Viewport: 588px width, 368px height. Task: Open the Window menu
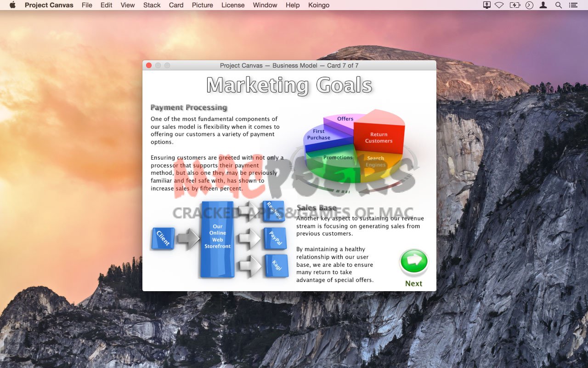coord(265,5)
